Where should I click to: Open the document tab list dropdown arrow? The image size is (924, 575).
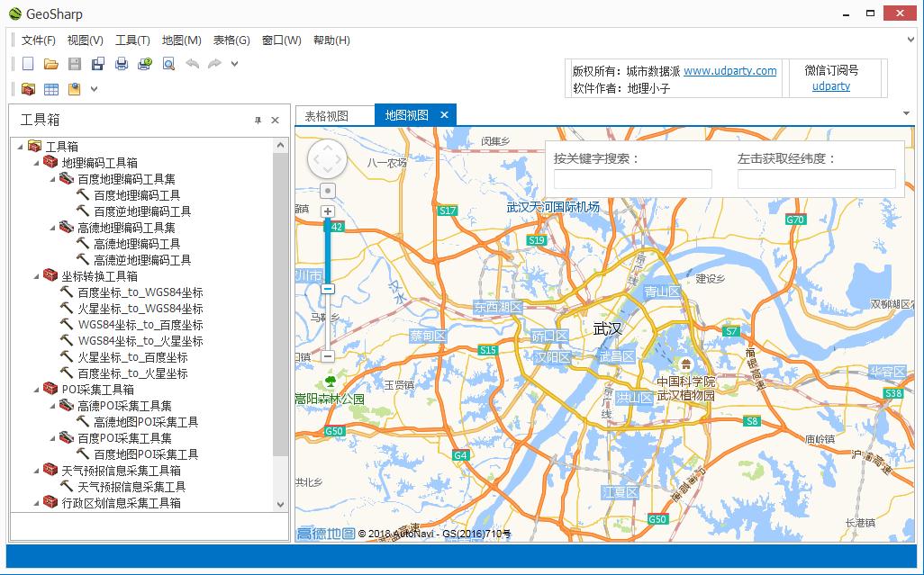[x=907, y=113]
